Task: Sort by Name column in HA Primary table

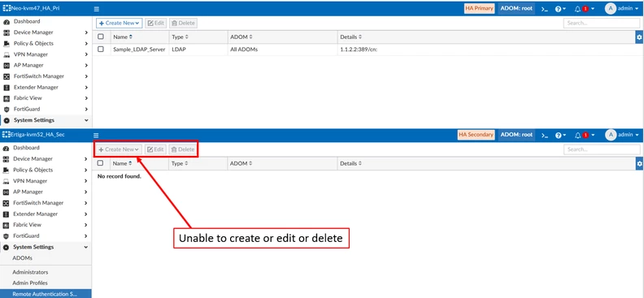Action: point(123,37)
